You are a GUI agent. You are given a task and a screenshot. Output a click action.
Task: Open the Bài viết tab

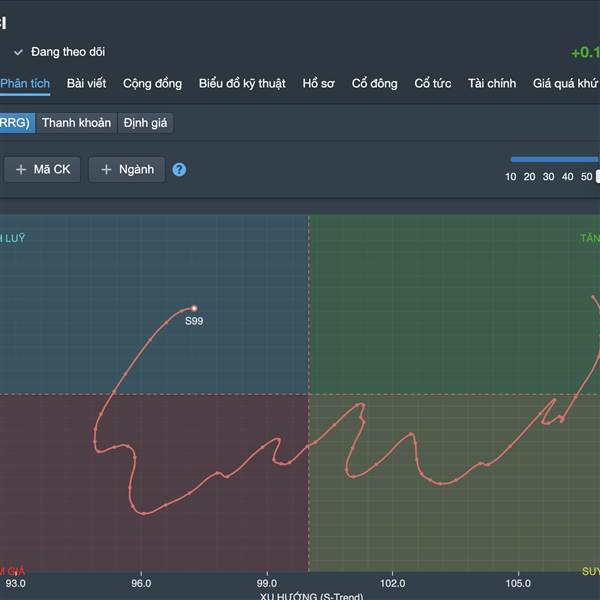(x=86, y=83)
